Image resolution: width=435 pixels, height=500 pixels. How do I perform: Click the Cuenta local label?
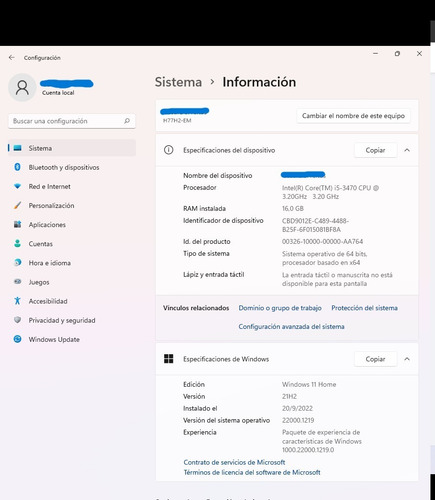pyautogui.click(x=58, y=93)
